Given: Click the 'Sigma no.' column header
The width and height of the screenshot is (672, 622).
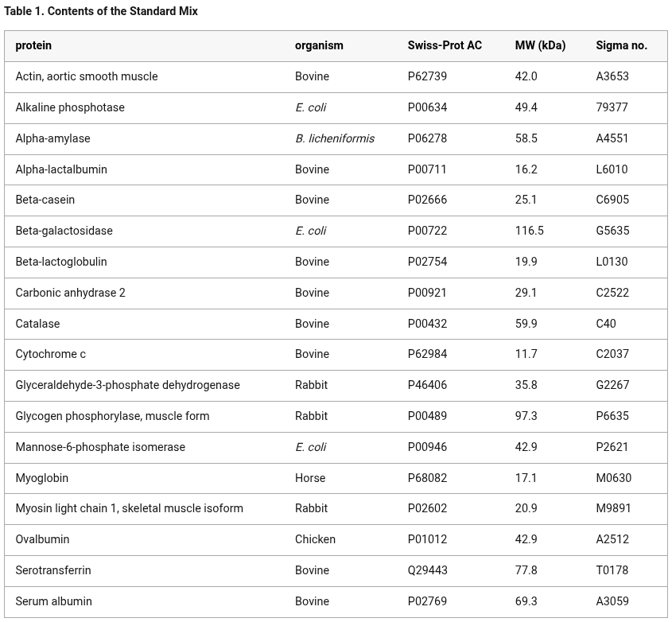Looking at the screenshot, I should 621,45.
